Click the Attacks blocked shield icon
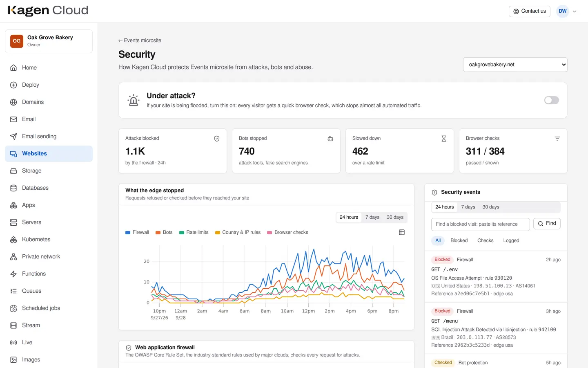The height and width of the screenshot is (368, 588). coord(217,139)
